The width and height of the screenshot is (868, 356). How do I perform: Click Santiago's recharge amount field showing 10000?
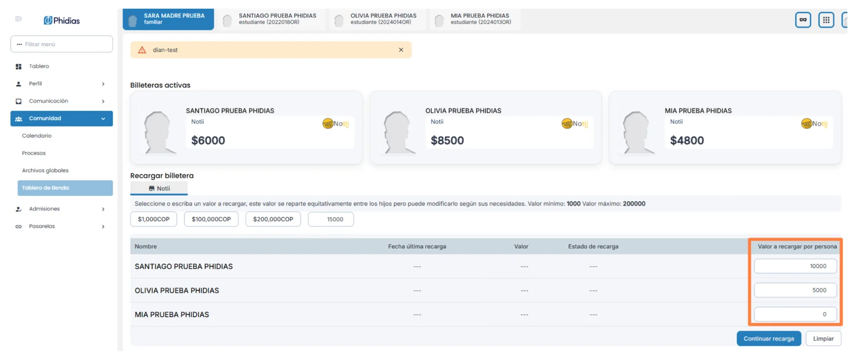click(x=795, y=266)
